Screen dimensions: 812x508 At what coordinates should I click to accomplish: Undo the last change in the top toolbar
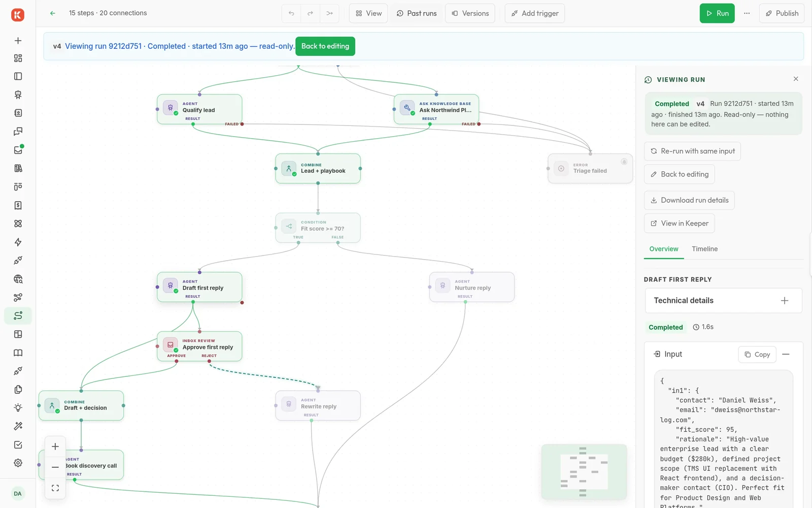point(291,13)
